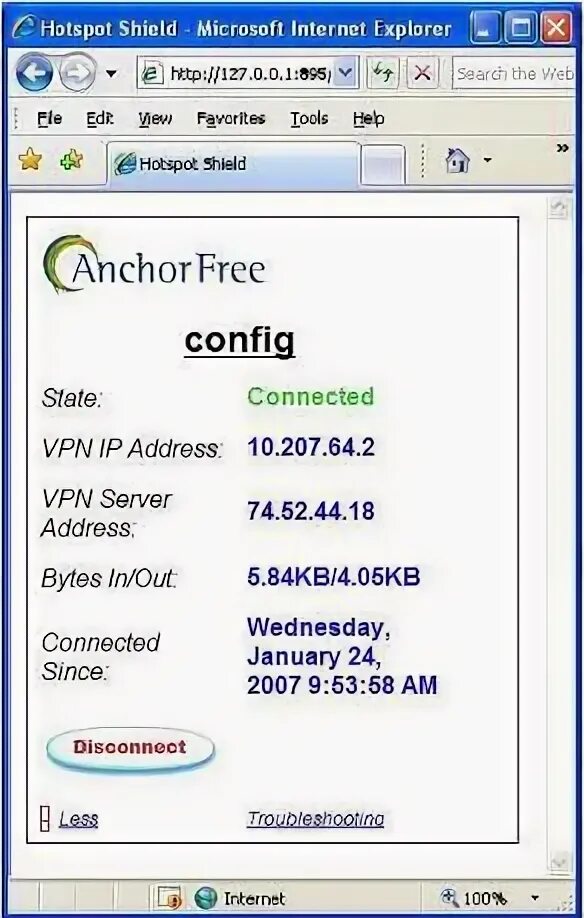Open the Troubleshooting link
The image size is (584, 918).
point(315,818)
